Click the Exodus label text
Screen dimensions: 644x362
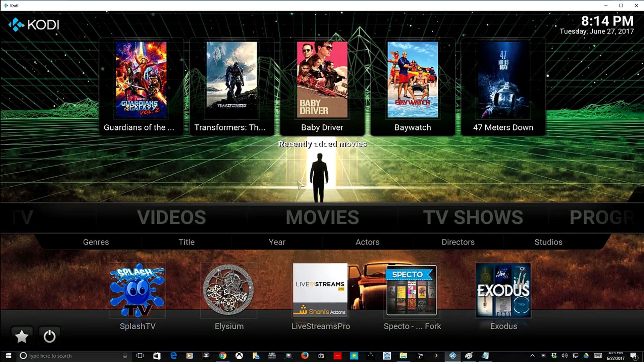point(503,326)
